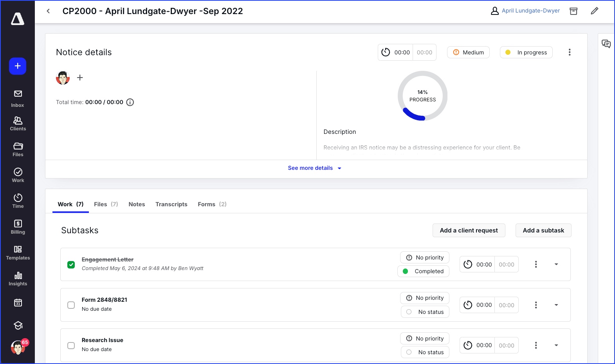The image size is (615, 364).
Task: Open Form 2848/8821 three-dot menu
Action: [x=536, y=305]
